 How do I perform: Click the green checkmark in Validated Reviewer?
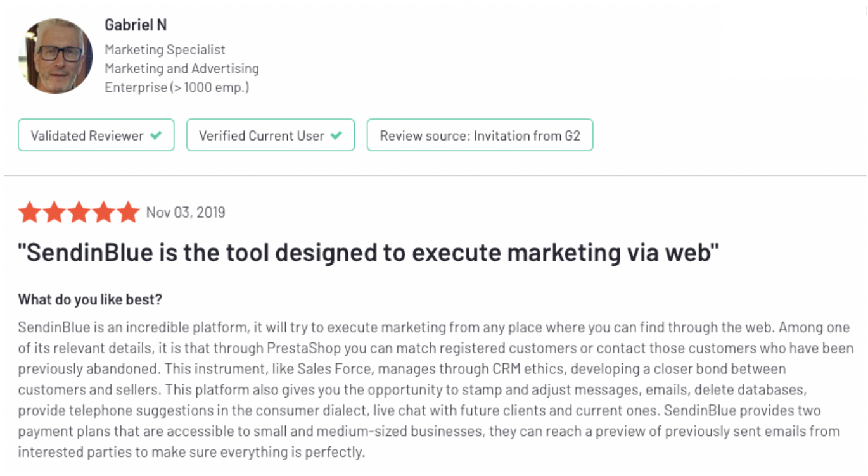point(156,135)
